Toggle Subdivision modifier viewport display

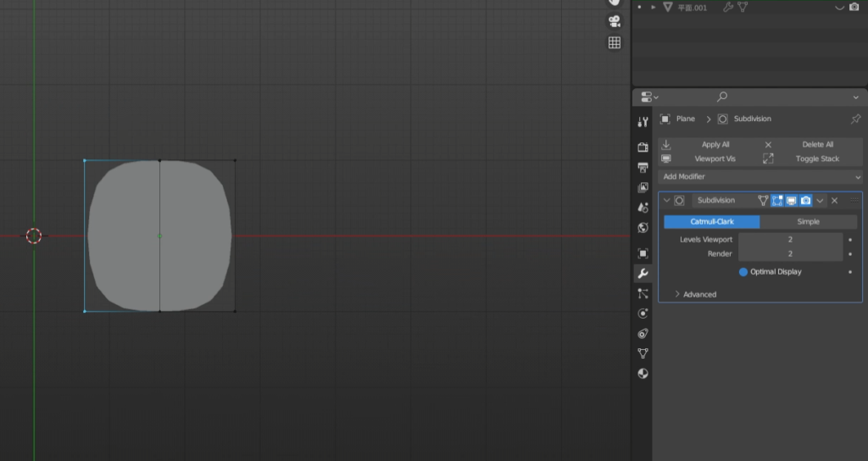[x=791, y=201]
